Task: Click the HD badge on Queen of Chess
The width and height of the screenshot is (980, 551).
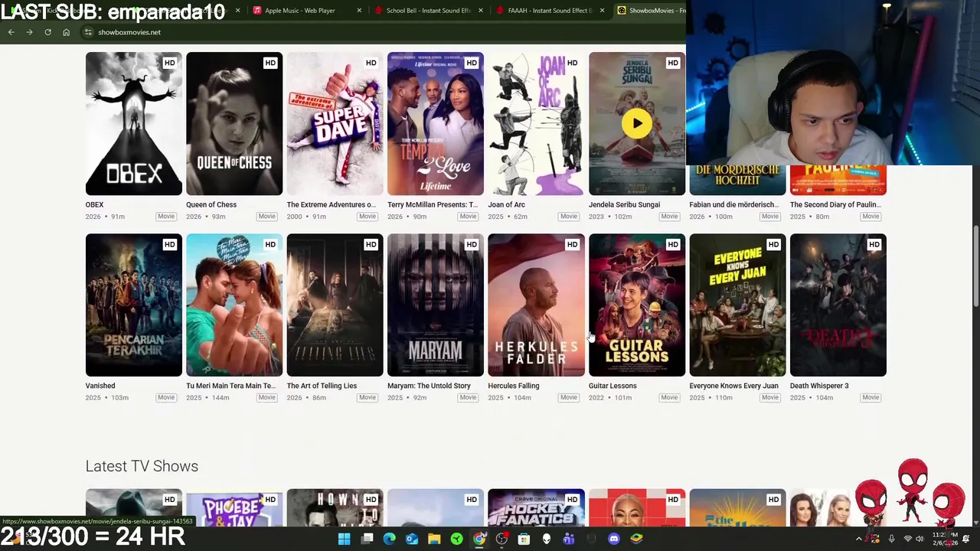Action: coord(270,63)
